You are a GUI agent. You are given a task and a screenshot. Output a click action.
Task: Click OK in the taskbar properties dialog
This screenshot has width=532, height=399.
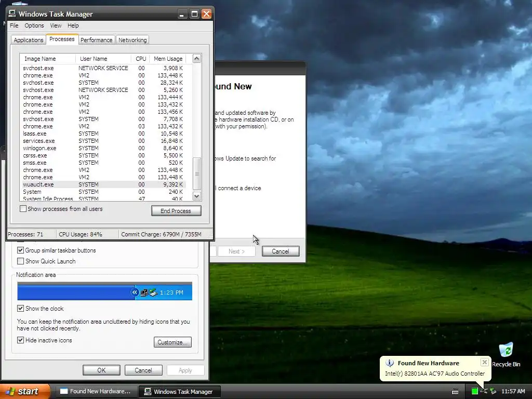tap(101, 370)
